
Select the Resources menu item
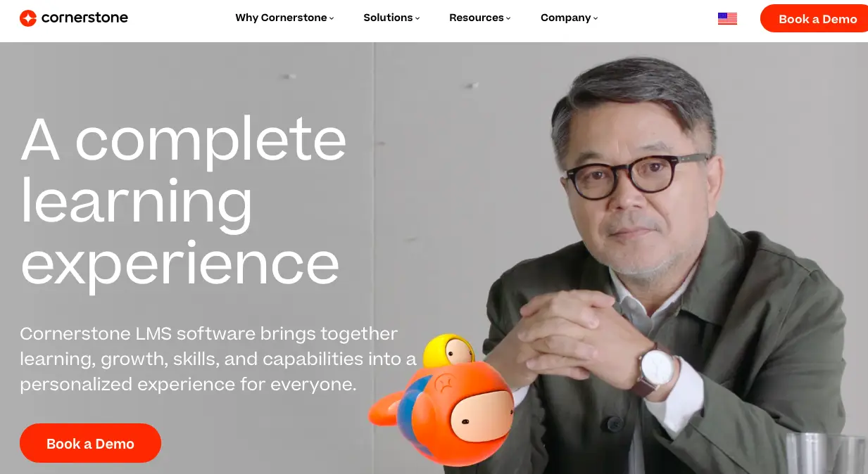[x=480, y=18]
